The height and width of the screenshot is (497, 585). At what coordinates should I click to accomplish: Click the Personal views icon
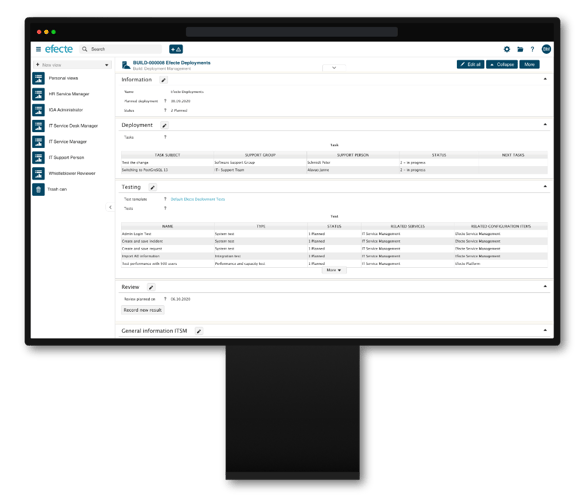(x=38, y=78)
